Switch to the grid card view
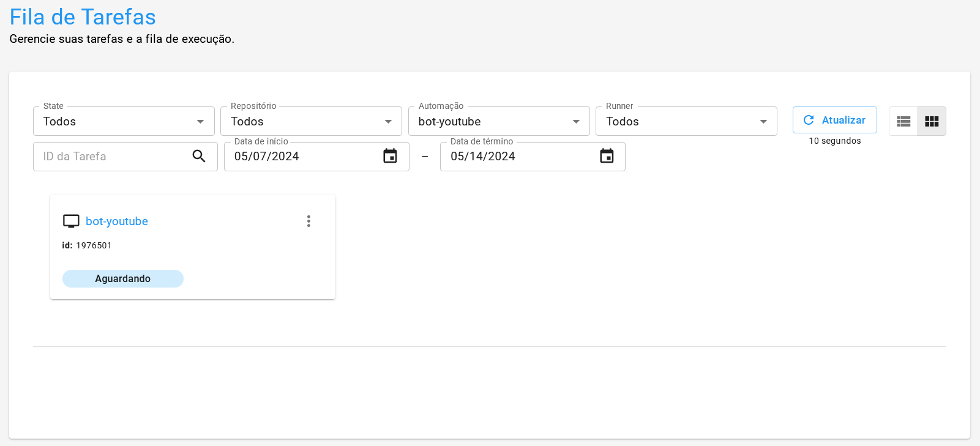 pos(932,121)
